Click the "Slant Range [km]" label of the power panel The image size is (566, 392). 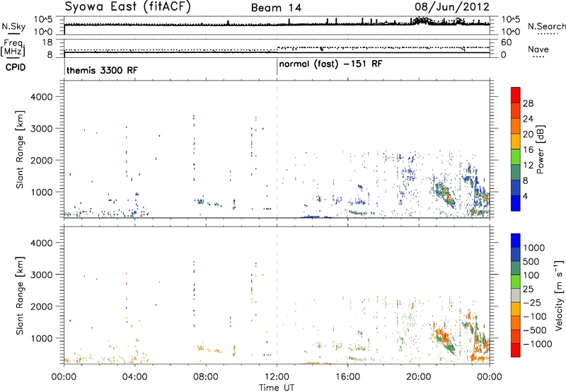pos(20,149)
